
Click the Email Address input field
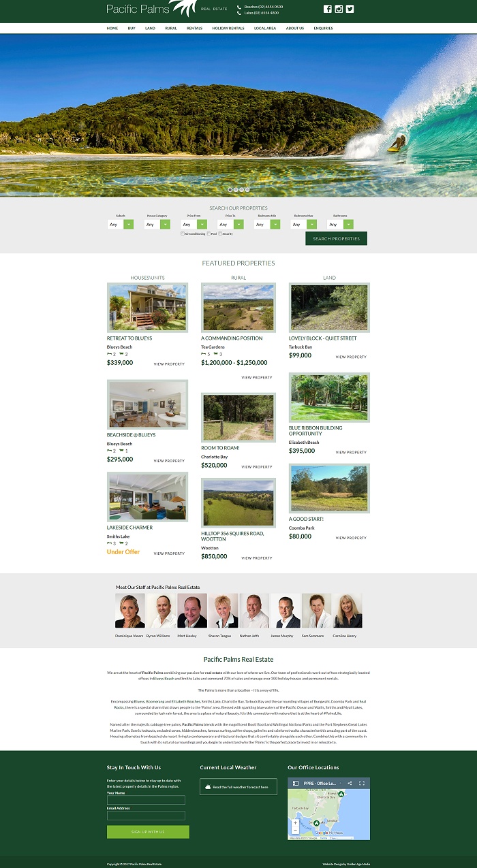coord(146,816)
